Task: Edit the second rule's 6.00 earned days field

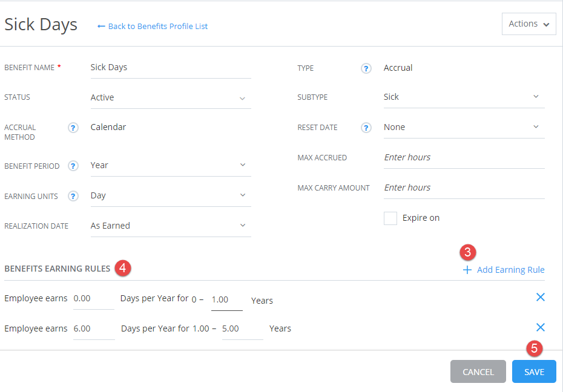Action: (94, 329)
